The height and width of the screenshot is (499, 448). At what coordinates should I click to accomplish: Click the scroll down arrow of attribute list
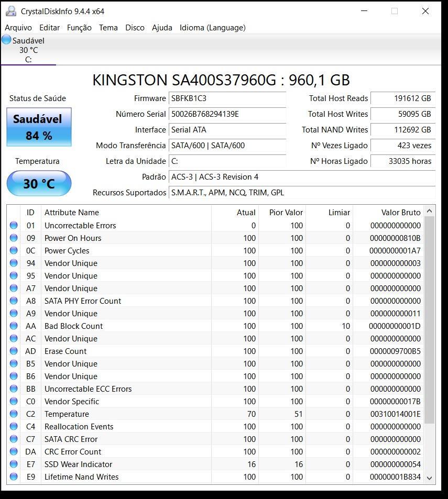(429, 478)
